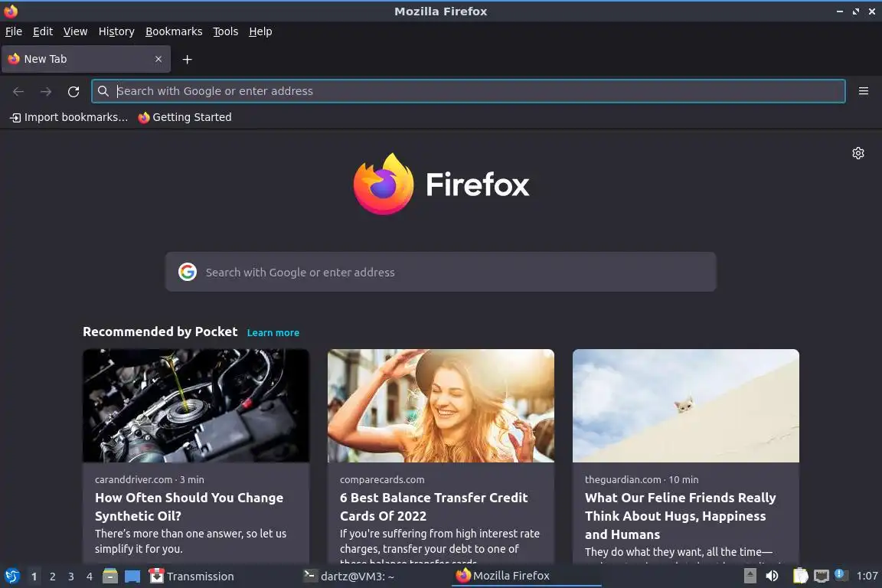Viewport: 882px width, 588px height.
Task: Click the Firefox icon in title bar
Action: pyautogui.click(x=11, y=11)
